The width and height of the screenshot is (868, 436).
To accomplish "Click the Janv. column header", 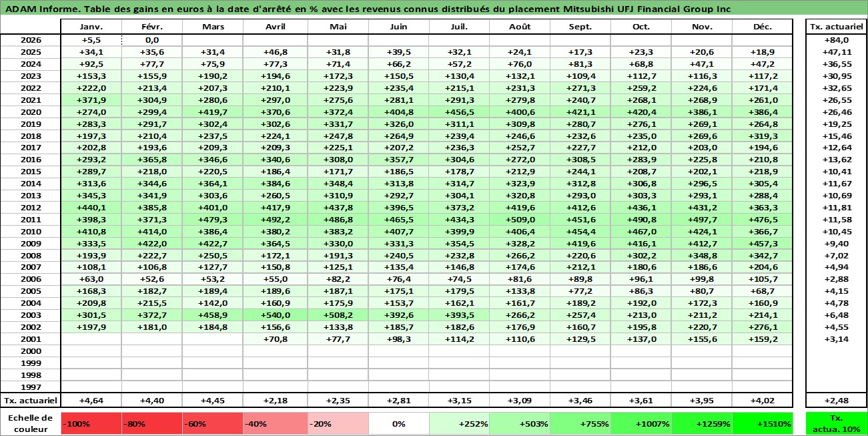I will point(91,27).
